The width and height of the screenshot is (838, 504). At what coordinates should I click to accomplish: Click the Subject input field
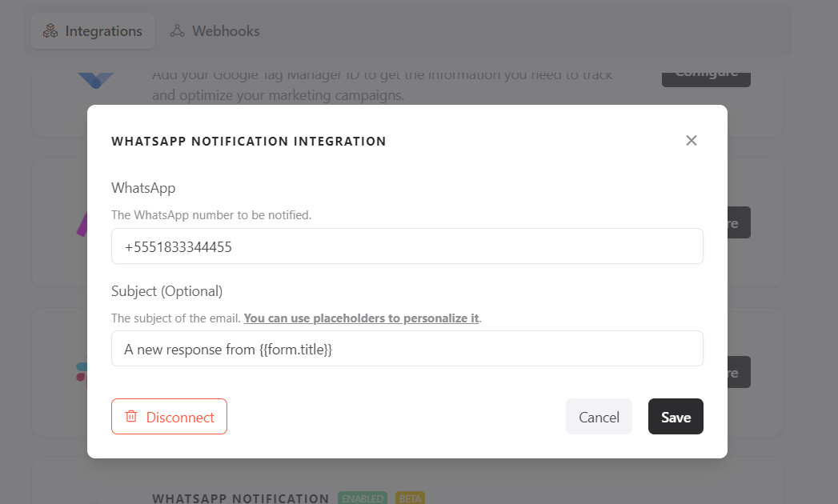click(407, 350)
